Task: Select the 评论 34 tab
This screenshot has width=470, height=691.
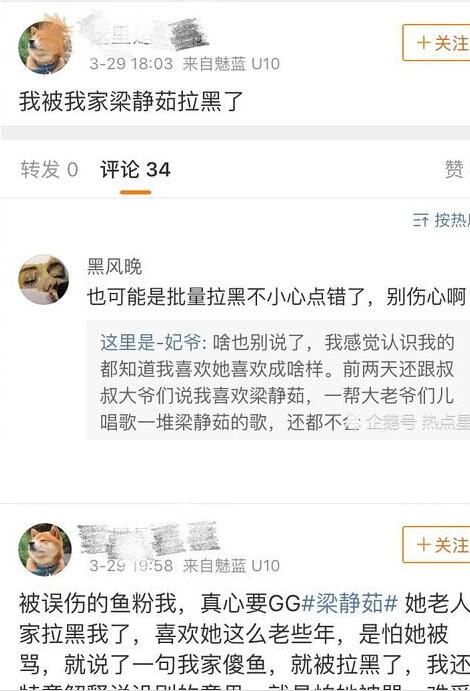Action: click(x=135, y=170)
